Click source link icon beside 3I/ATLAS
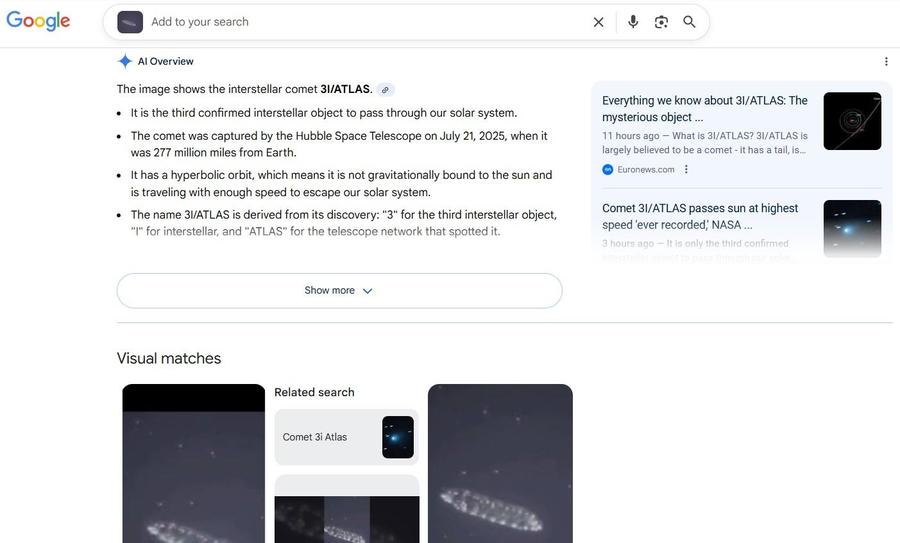 (385, 90)
